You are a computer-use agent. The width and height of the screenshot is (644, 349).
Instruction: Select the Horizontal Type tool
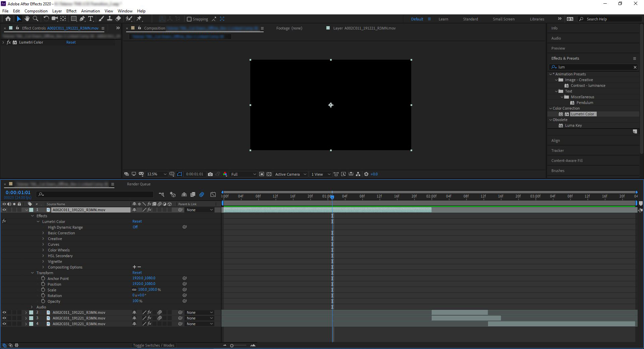click(91, 19)
